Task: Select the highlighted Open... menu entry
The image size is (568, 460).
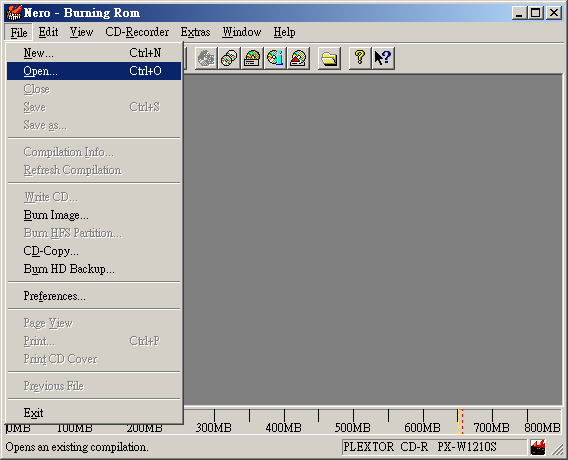Action: (x=94, y=71)
